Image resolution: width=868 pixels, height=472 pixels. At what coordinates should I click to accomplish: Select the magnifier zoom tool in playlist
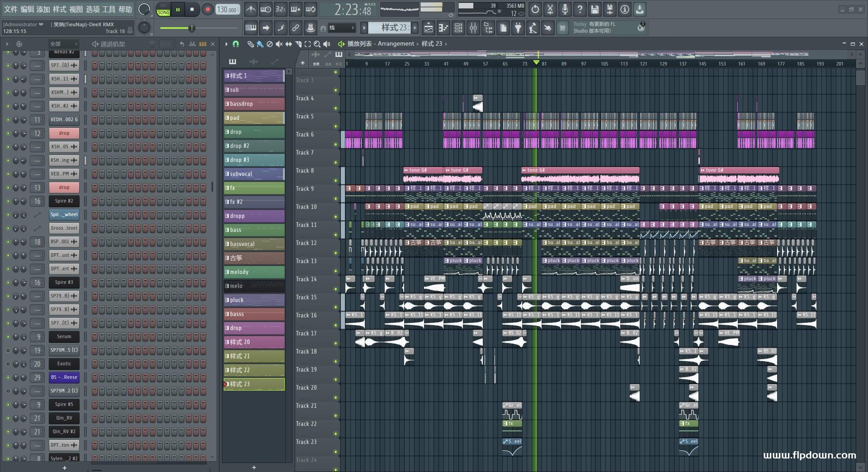point(317,44)
